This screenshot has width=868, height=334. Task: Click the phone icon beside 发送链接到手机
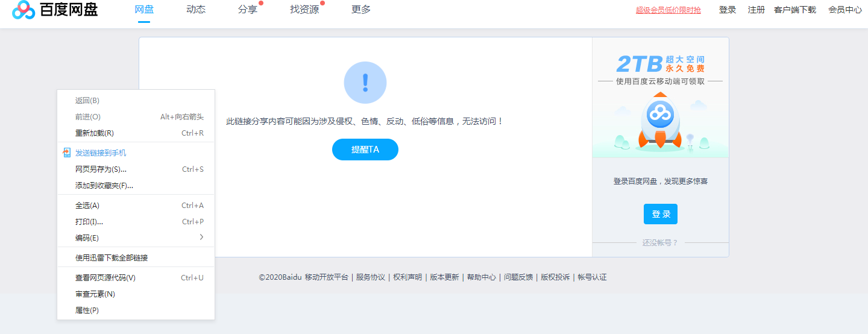click(67, 153)
